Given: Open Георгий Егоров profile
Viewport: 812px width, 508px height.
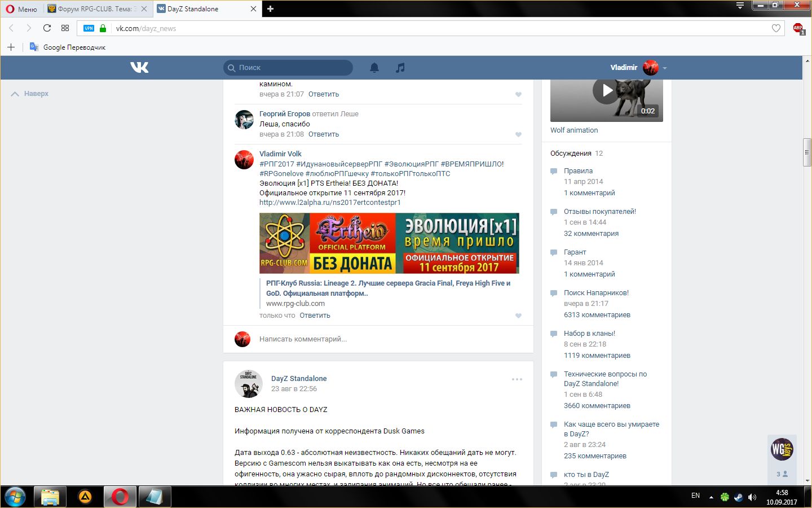Looking at the screenshot, I should [285, 113].
